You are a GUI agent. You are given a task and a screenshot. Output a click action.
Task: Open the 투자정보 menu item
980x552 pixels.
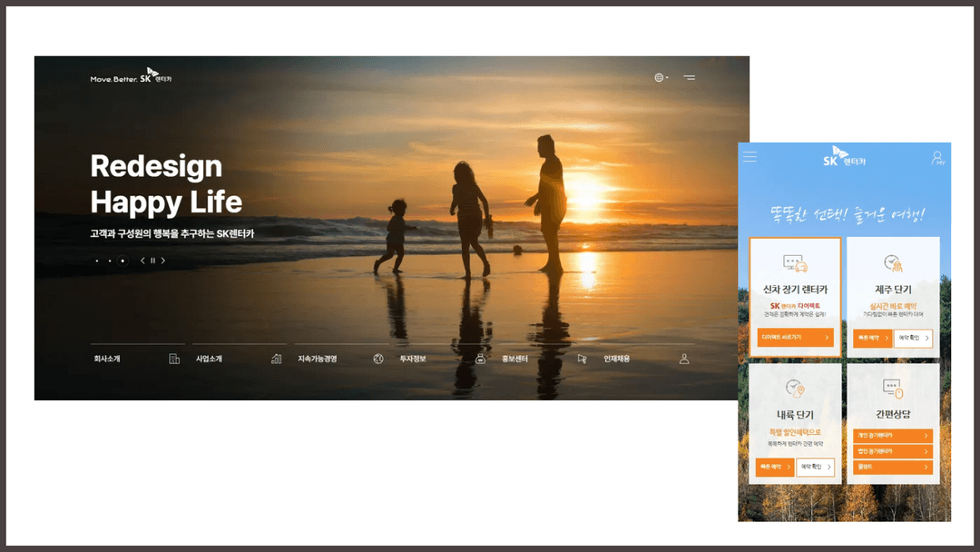click(x=413, y=359)
